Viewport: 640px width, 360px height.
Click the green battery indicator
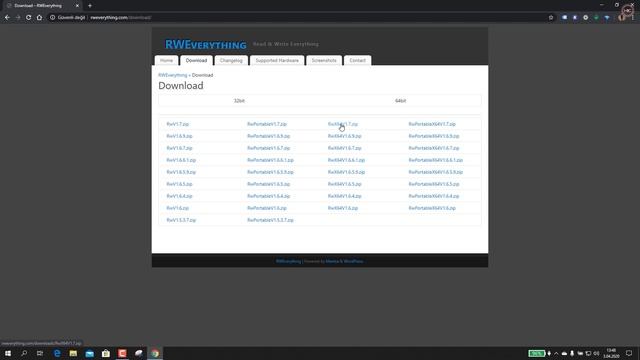[x=537, y=353]
